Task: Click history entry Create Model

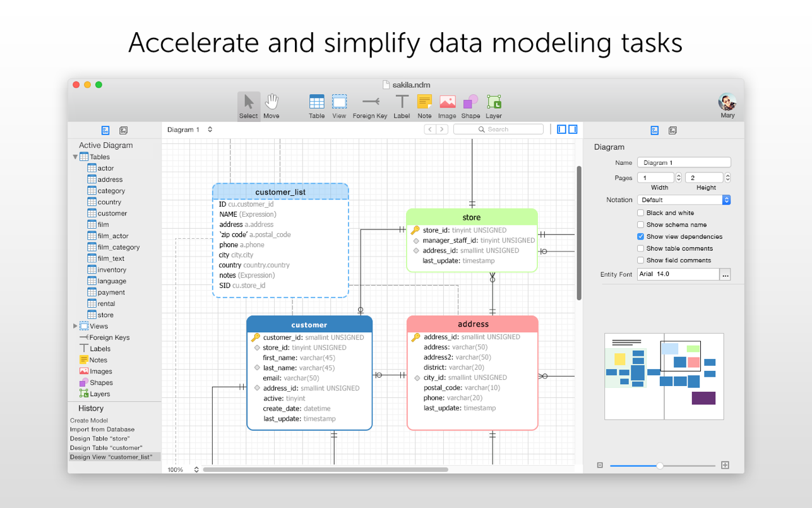Action: tap(89, 420)
